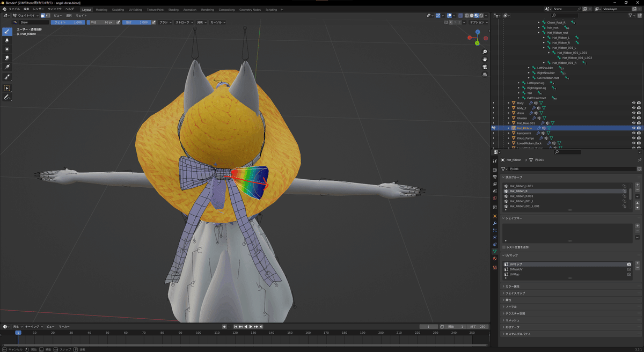Jump to timeline end frame button

pos(261,326)
